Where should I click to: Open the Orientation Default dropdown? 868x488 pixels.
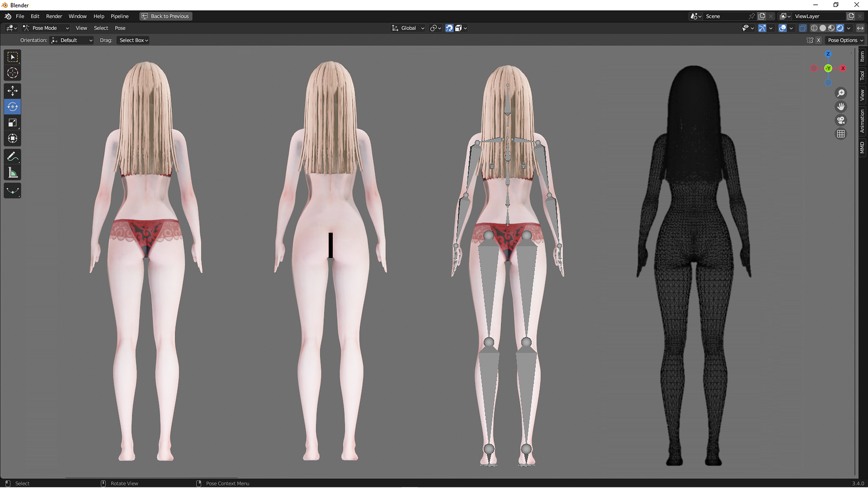(x=72, y=40)
